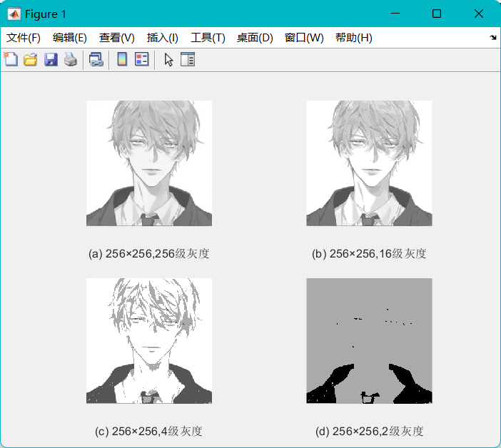Close the Figure 1 window
The width and height of the screenshot is (501, 448).
pyautogui.click(x=479, y=14)
